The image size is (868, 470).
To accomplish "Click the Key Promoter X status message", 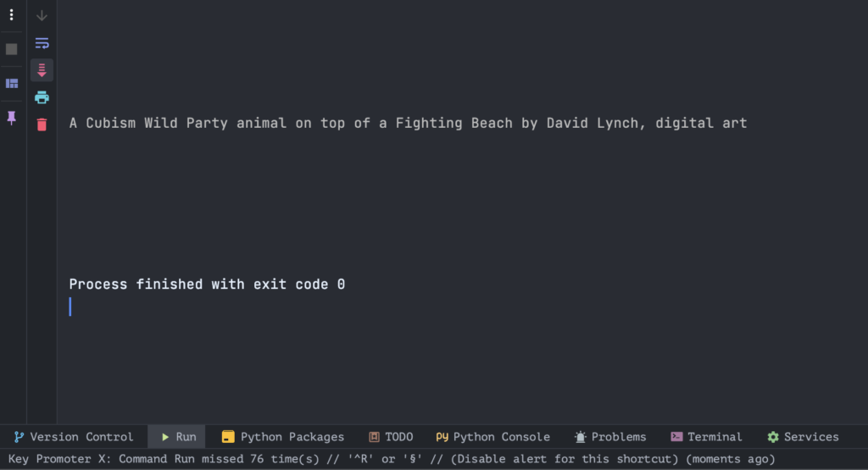I will [x=392, y=459].
